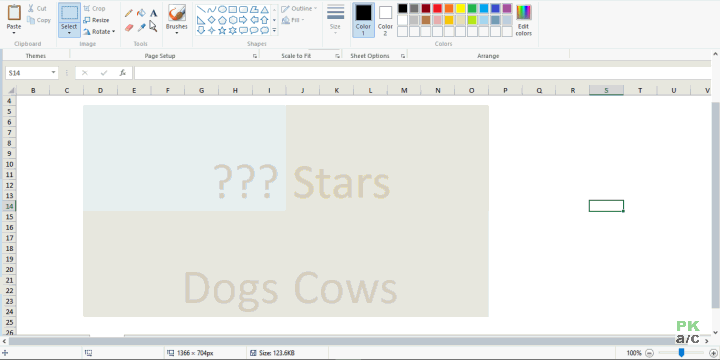Pick the Six-point star shape
720x360 pixels.
point(233,30)
